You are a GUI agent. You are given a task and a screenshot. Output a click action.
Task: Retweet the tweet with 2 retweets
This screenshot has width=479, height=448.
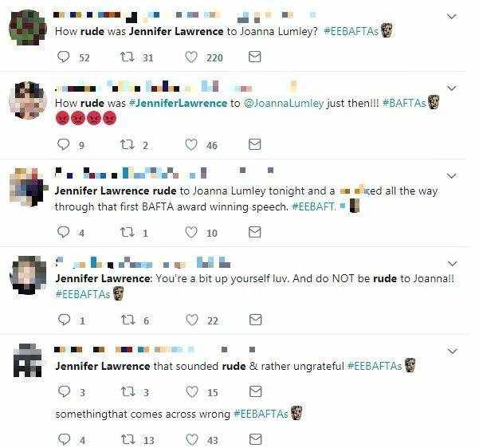coord(127,144)
